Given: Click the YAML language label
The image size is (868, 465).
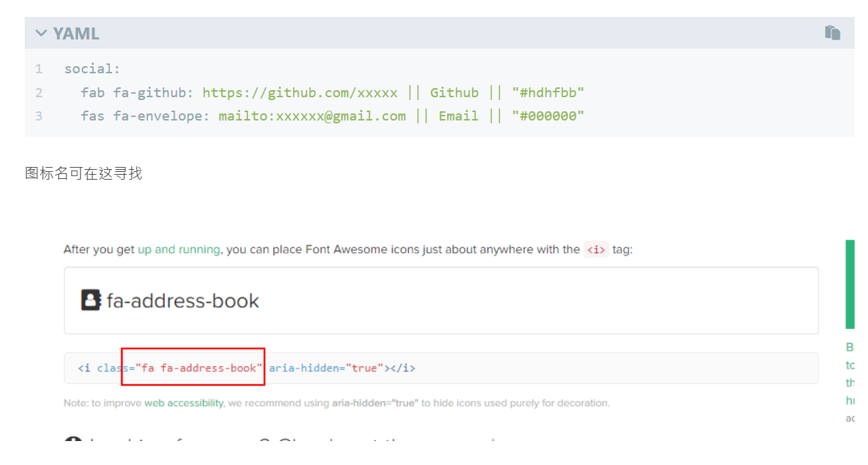Looking at the screenshot, I should (76, 33).
